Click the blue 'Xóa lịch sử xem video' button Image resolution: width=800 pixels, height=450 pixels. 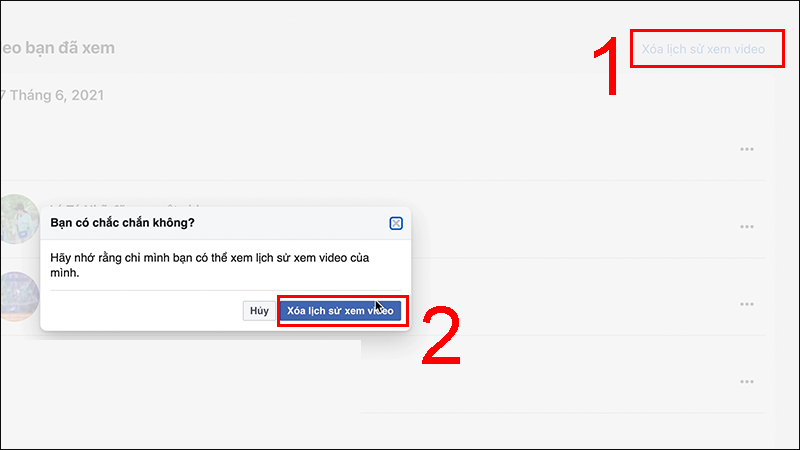coord(340,311)
